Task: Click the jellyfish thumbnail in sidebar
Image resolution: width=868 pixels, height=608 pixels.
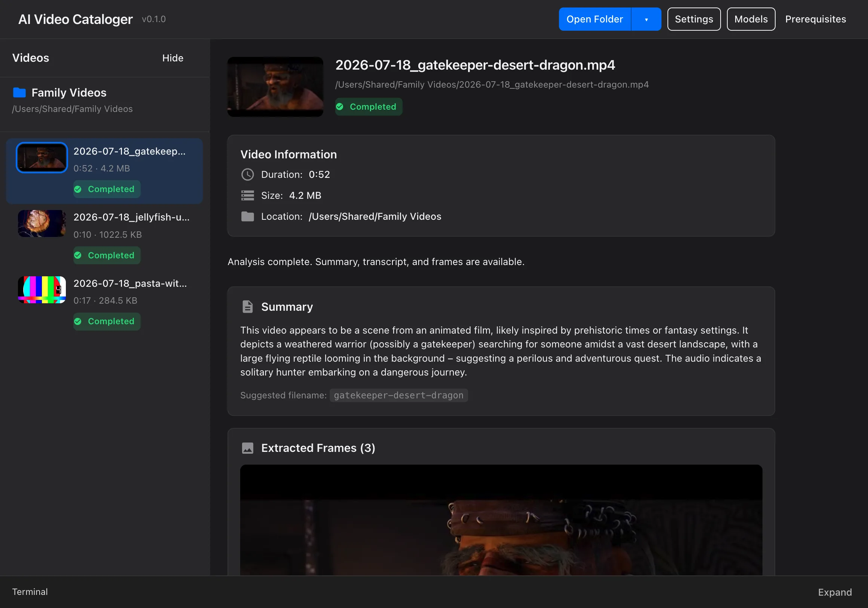Action: [42, 224]
